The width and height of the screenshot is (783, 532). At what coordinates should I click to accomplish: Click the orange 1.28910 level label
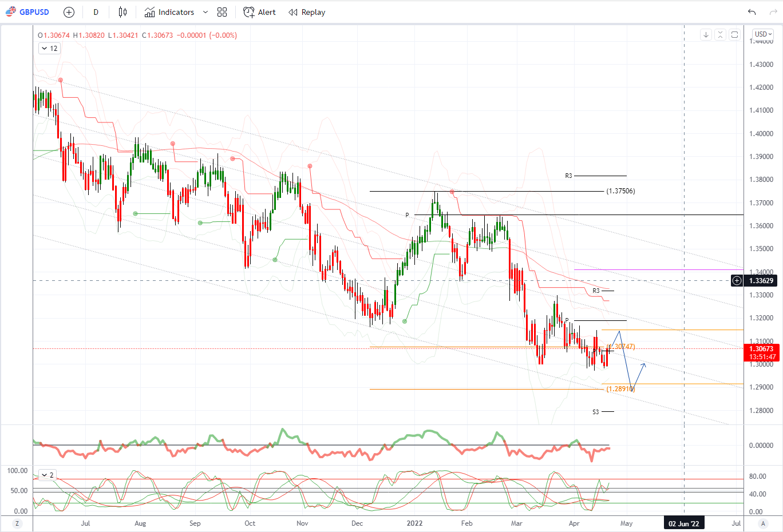620,389
